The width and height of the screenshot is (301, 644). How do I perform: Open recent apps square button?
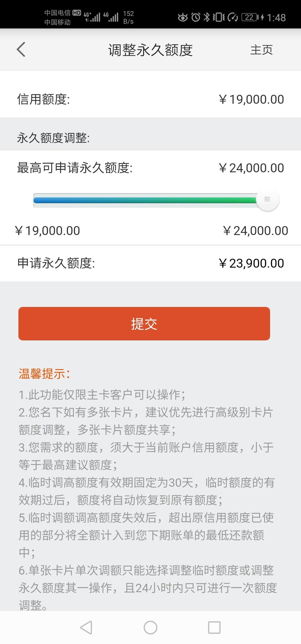(214, 628)
